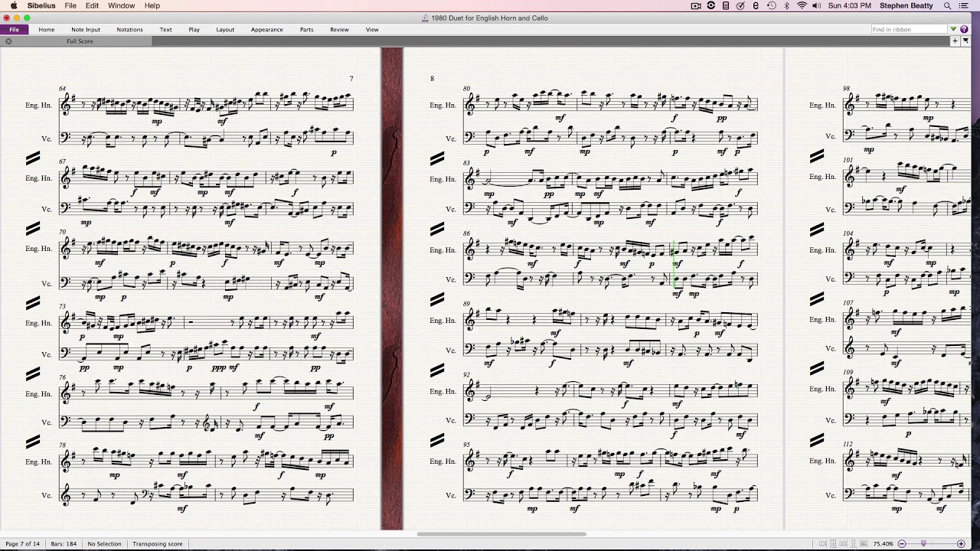The height and width of the screenshot is (551, 980).
Task: Click the zoom out minus button
Action: pyautogui.click(x=902, y=544)
